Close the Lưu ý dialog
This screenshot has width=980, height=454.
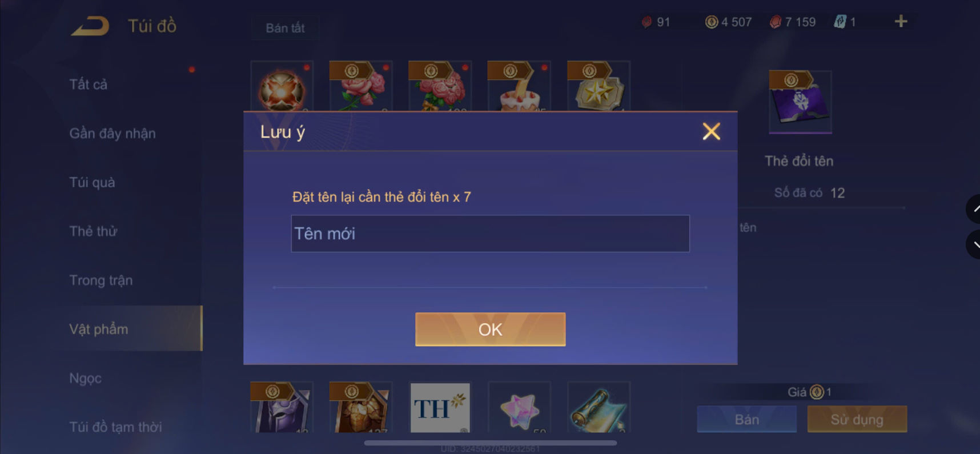(711, 131)
